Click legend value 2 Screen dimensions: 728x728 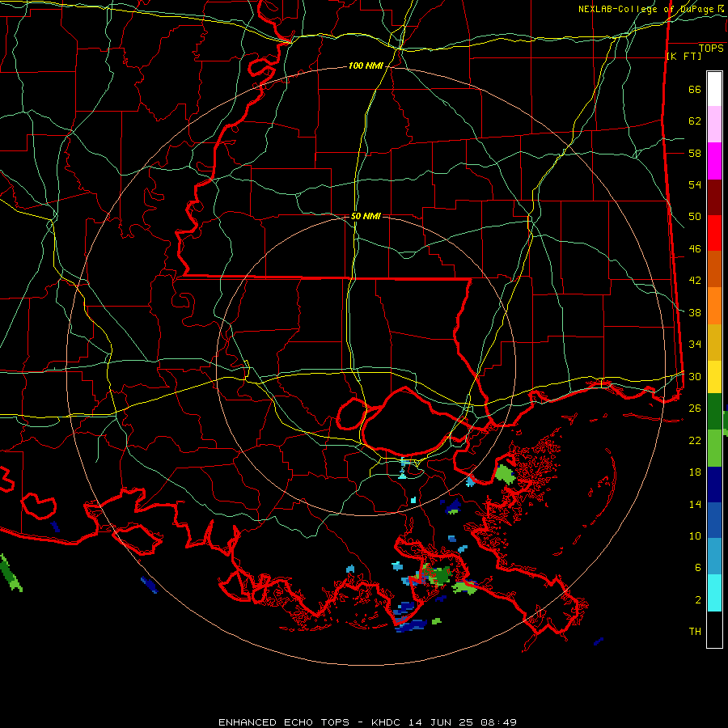point(698,600)
